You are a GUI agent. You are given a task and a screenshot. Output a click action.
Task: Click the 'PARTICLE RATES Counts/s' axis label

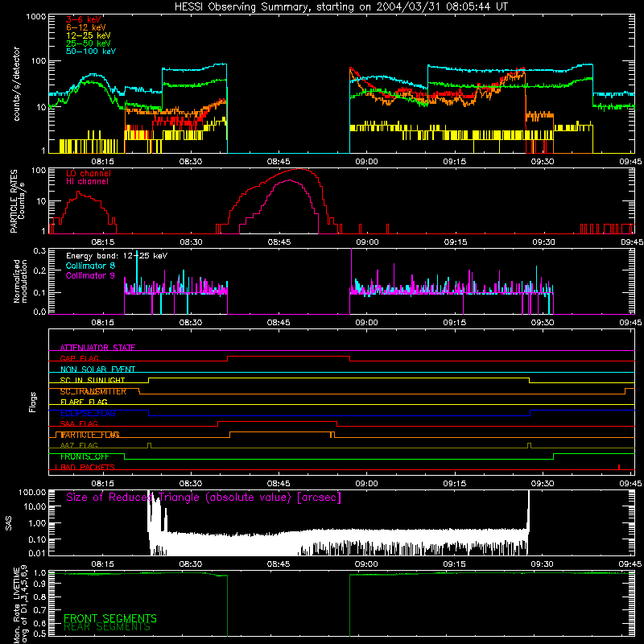pos(17,201)
